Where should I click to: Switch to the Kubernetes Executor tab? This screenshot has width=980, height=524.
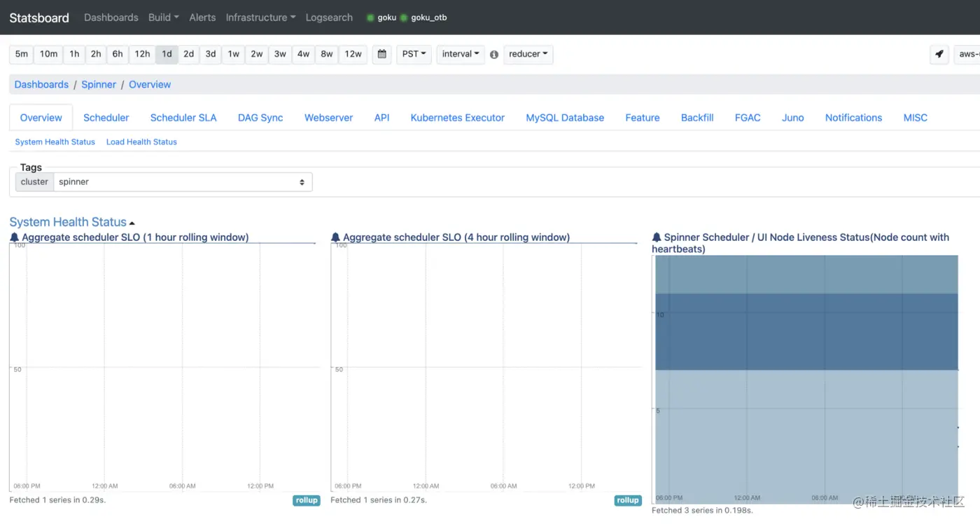(x=458, y=118)
